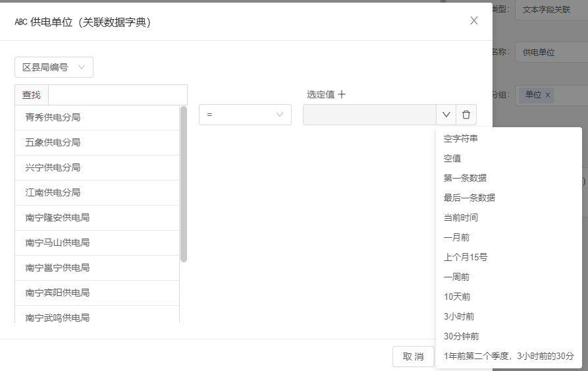Select 当前时间 option

(461, 217)
